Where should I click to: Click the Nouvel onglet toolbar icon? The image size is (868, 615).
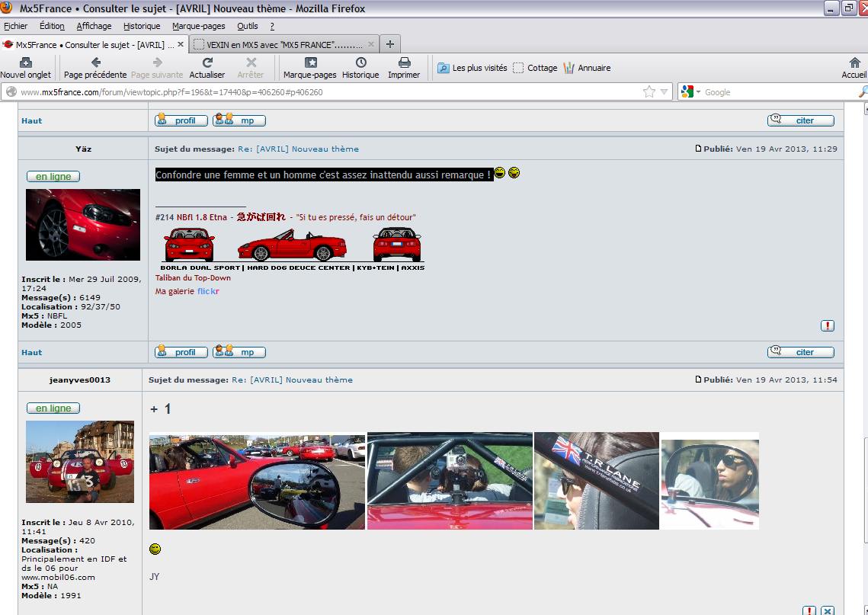tap(25, 63)
